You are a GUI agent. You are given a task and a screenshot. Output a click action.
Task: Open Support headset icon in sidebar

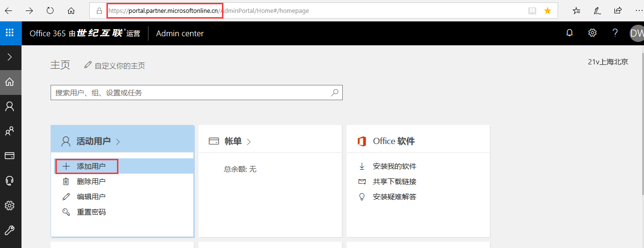(x=10, y=181)
